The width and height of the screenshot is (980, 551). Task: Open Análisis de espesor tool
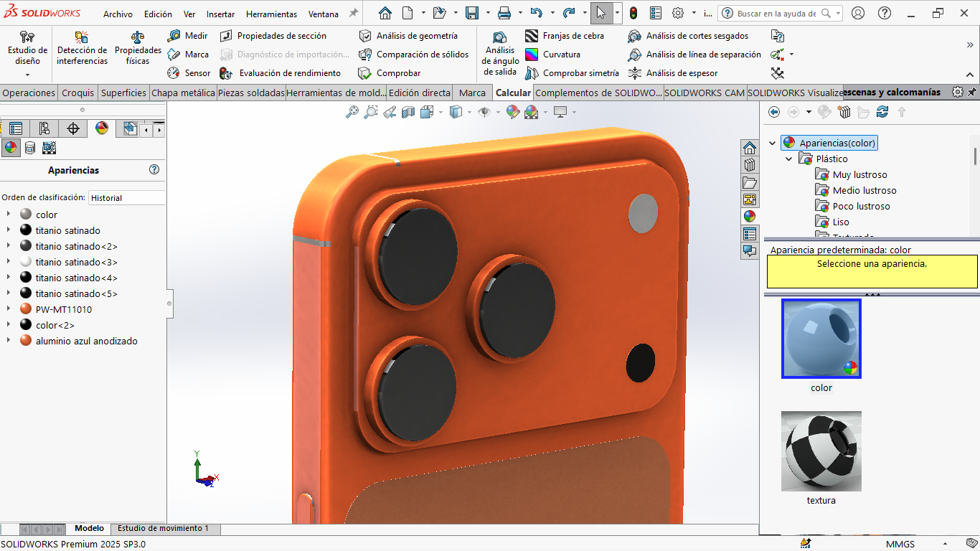(x=635, y=73)
